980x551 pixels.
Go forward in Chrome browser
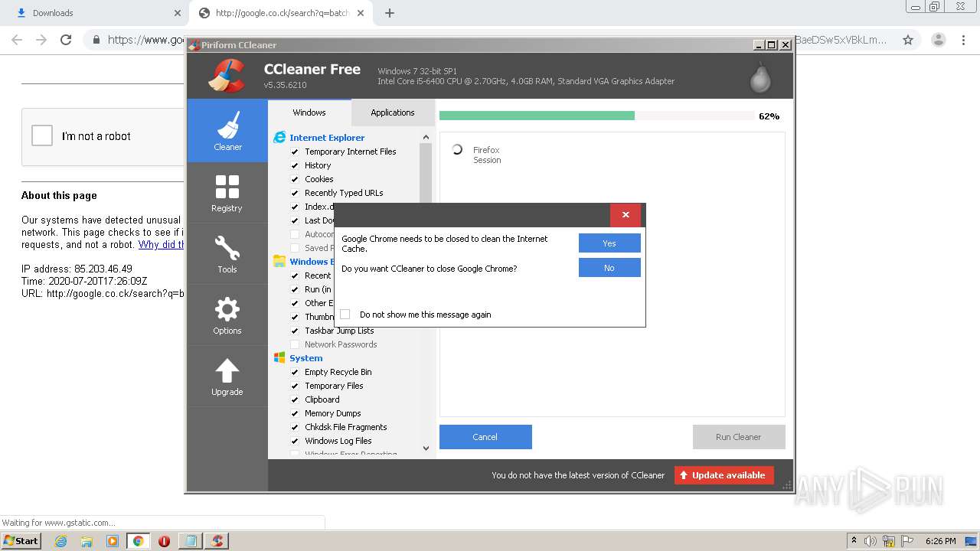coord(41,40)
